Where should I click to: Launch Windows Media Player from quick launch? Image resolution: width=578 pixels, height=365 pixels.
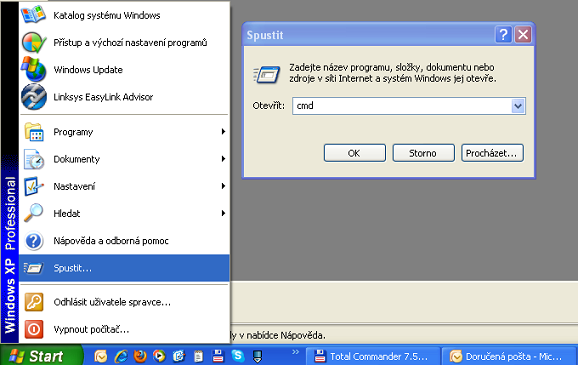click(x=159, y=356)
